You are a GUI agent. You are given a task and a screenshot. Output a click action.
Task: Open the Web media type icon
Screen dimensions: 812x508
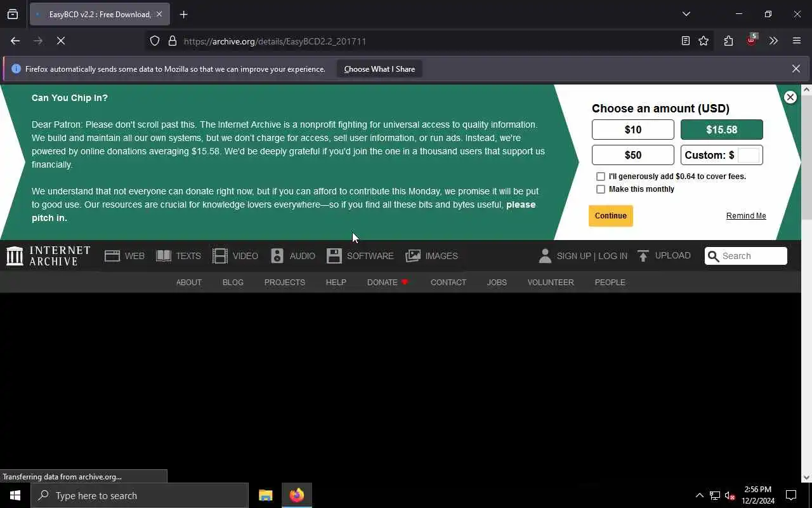tap(112, 256)
